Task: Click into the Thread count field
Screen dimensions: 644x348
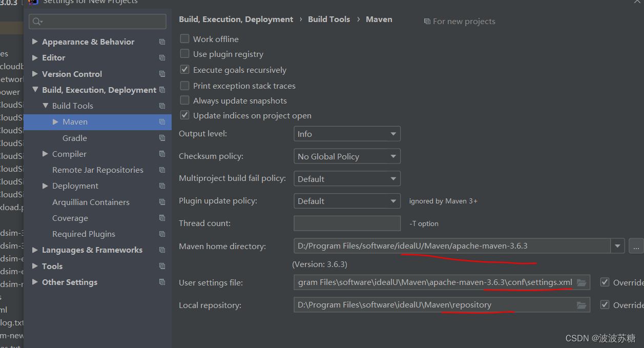Action: click(x=347, y=223)
